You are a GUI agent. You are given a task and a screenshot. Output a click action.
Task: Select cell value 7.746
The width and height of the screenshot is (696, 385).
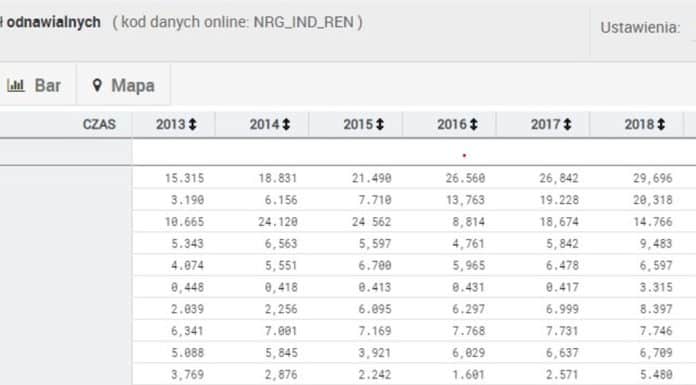[x=656, y=330]
